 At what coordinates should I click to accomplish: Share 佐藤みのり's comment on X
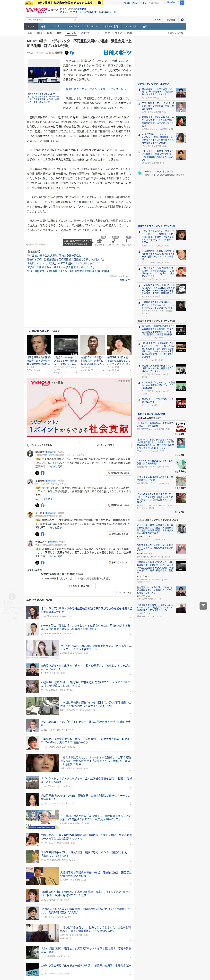coord(37,562)
